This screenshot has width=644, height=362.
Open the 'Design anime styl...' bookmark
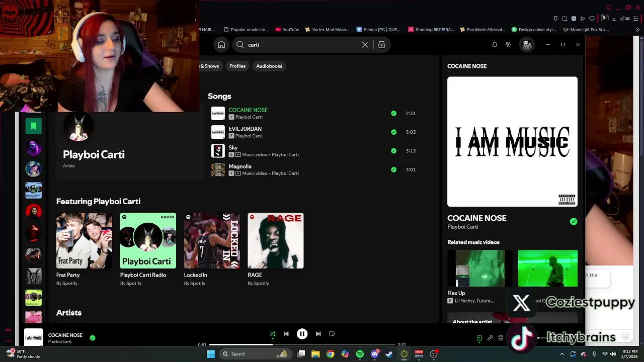coord(534,30)
